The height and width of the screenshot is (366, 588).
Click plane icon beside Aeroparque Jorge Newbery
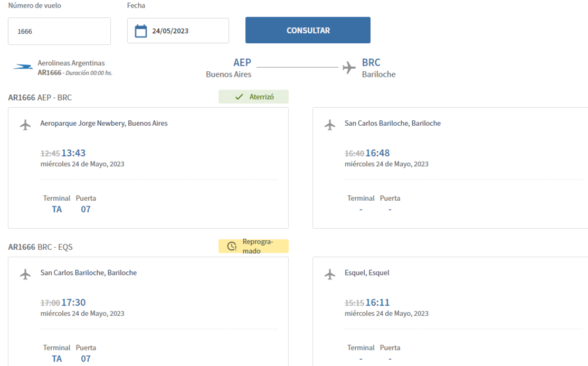[x=25, y=125]
